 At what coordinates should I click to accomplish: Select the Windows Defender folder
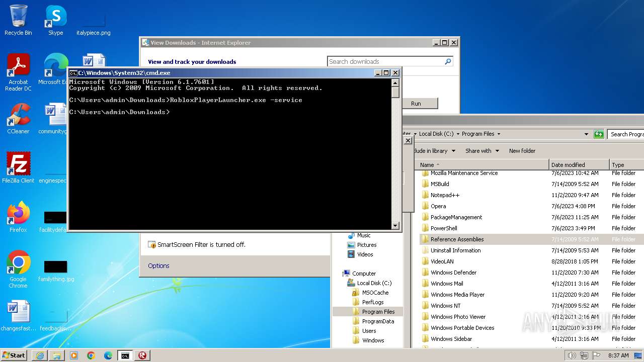(453, 273)
